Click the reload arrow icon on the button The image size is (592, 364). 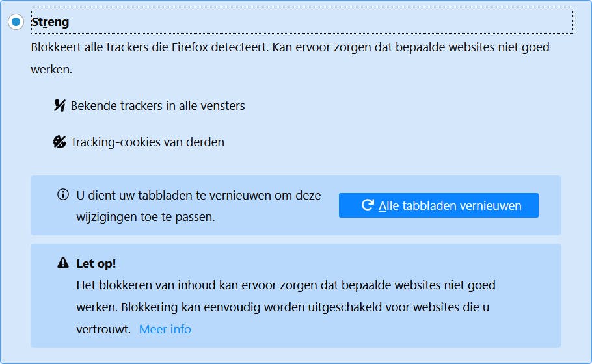367,205
